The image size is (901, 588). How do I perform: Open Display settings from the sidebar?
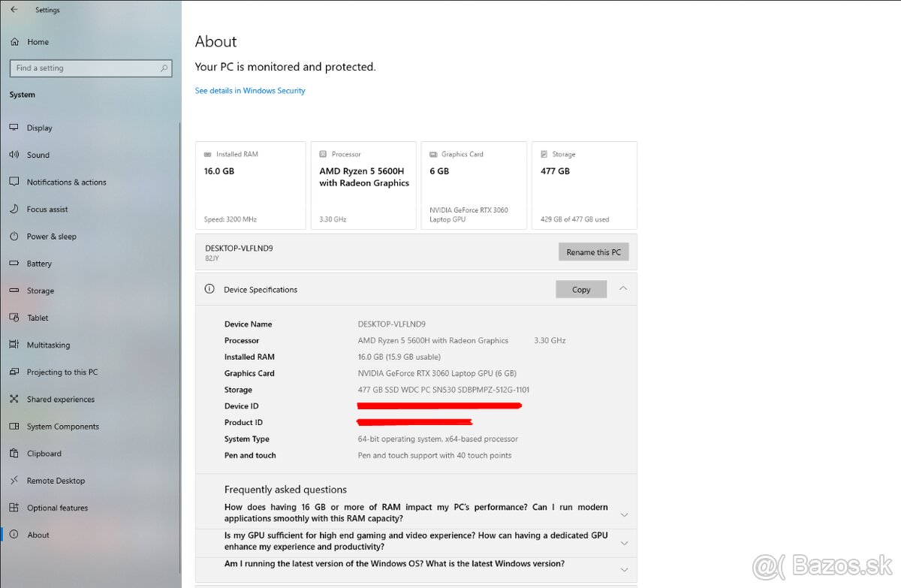pyautogui.click(x=39, y=128)
